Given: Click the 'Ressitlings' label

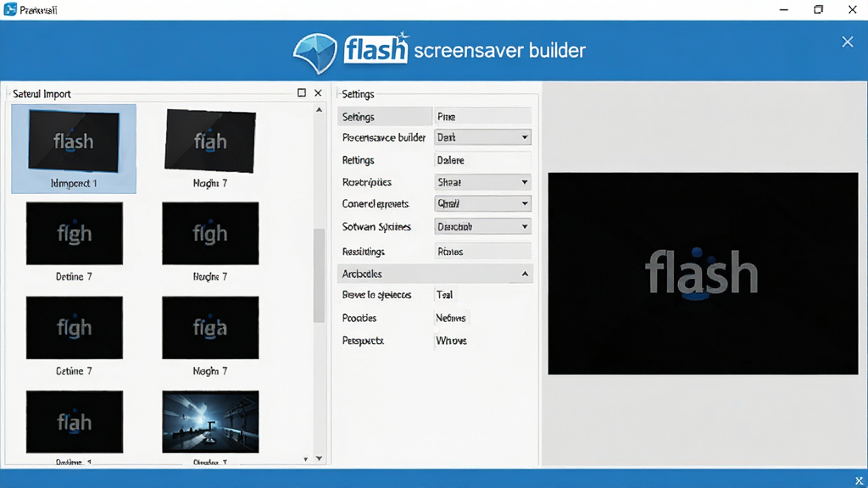Looking at the screenshot, I should point(363,251).
